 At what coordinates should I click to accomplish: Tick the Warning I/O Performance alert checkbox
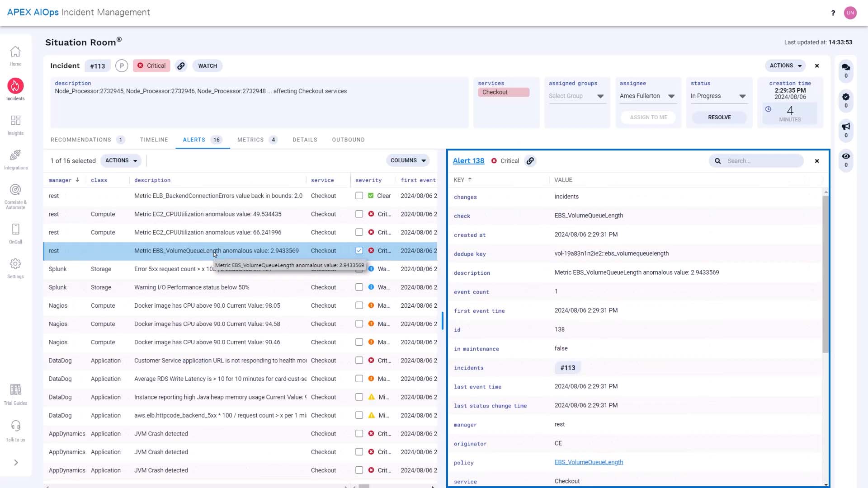click(x=359, y=287)
